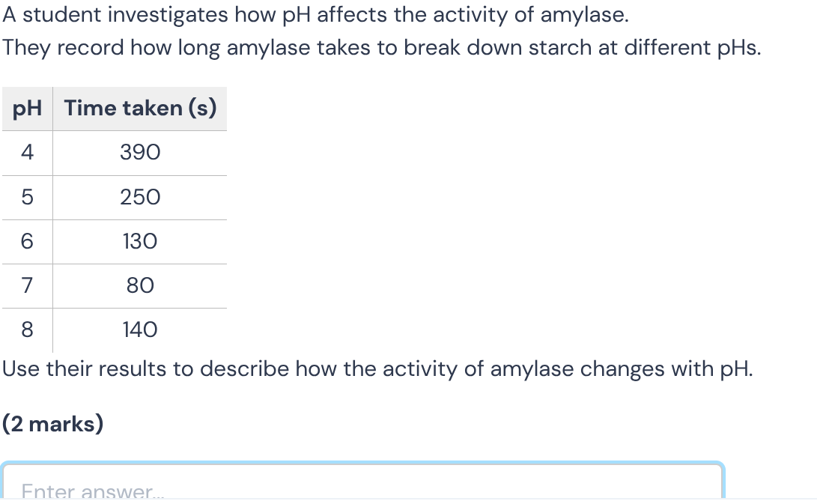Click the pH 7 table cell
Screen dimensions: 817x504
click(27, 286)
